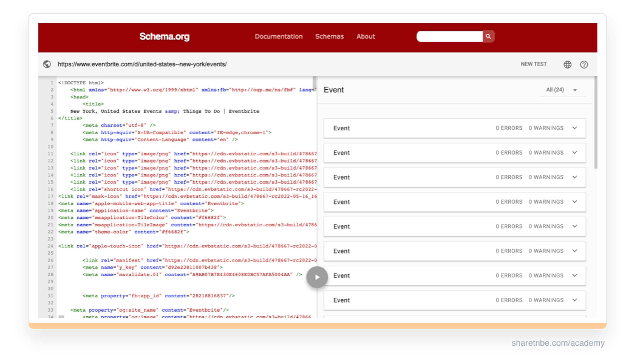Select the Event heading above results
626x364 pixels.
pyautogui.click(x=334, y=90)
